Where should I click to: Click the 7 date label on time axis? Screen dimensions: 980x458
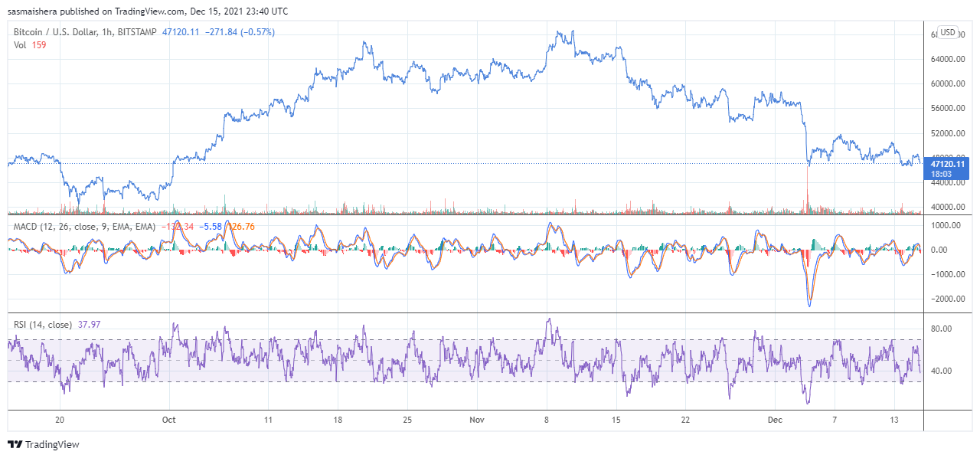pyautogui.click(x=835, y=420)
